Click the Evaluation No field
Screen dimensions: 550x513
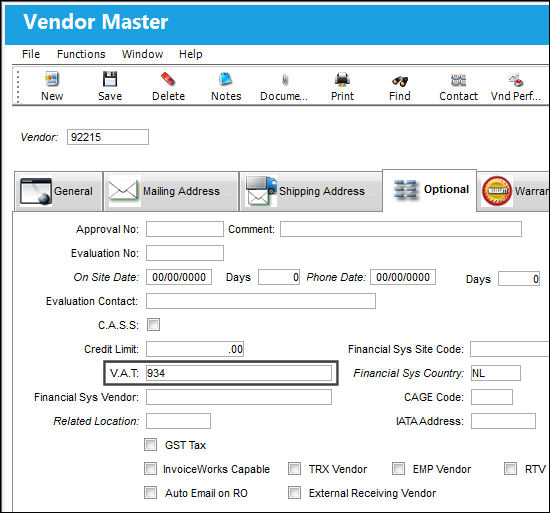185,253
